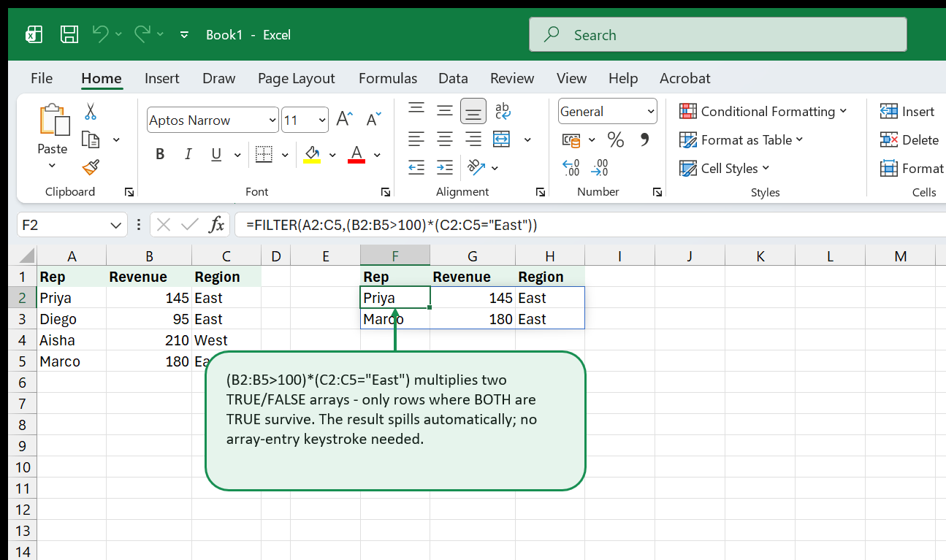Screen dimensions: 946x560
Task: Switch to the Insert tab
Action: point(162,78)
